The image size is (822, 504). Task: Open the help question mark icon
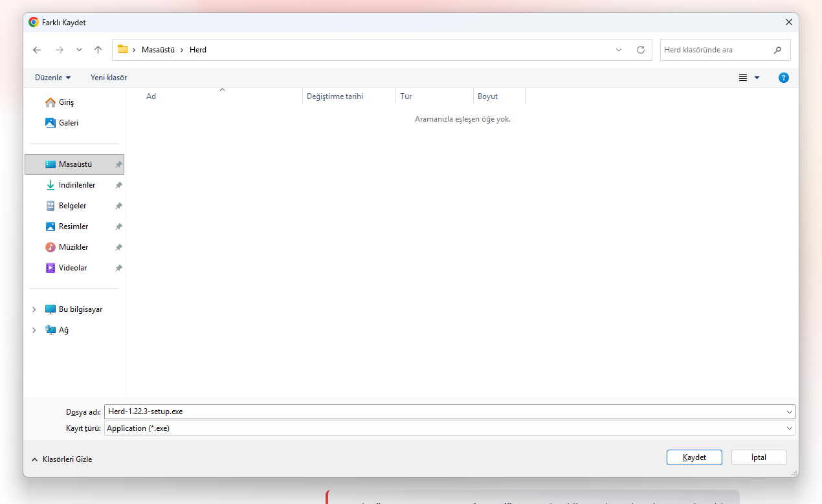783,77
